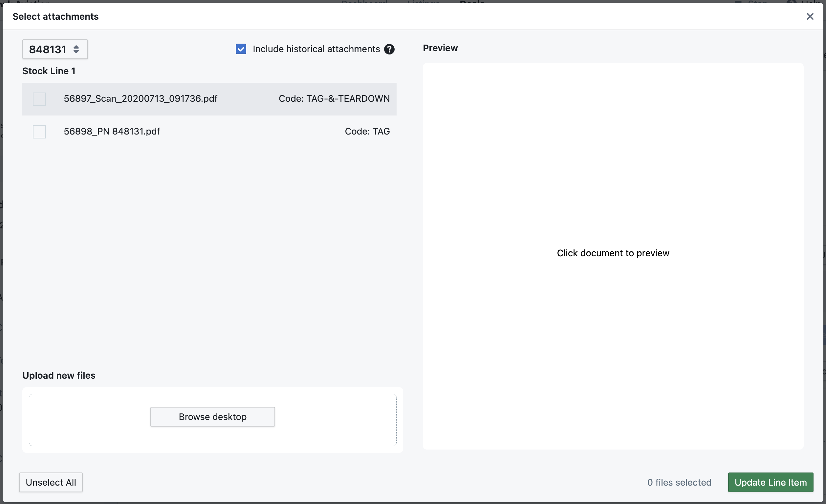Click the Stock Line 1 heading
Screen dimensions: 826x504
click(x=49, y=71)
